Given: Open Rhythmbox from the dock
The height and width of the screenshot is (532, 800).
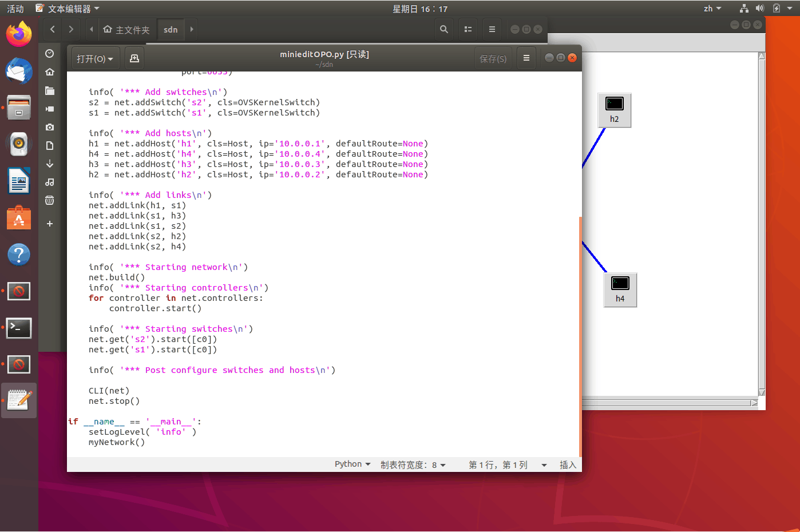Looking at the screenshot, I should coord(19,144).
